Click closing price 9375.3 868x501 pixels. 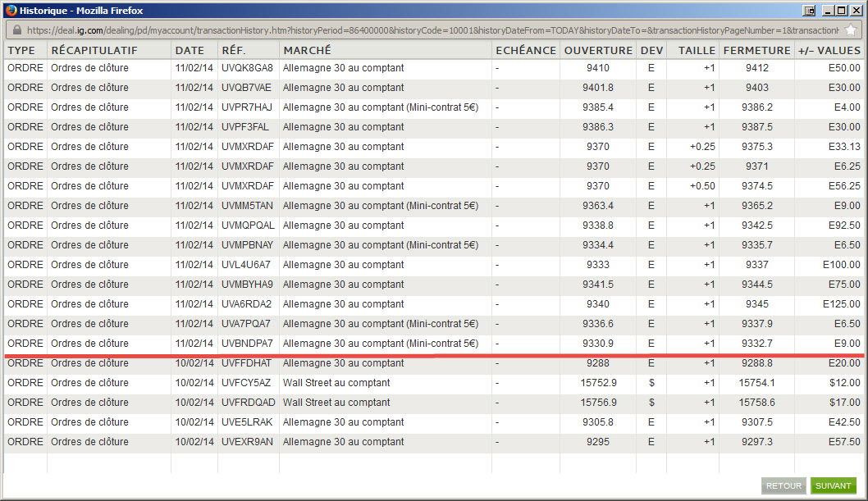coord(756,147)
